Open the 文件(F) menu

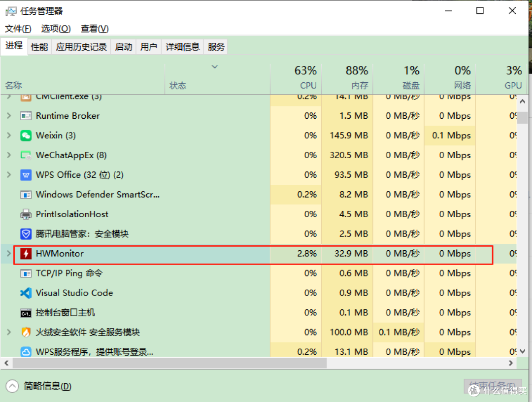pos(18,29)
